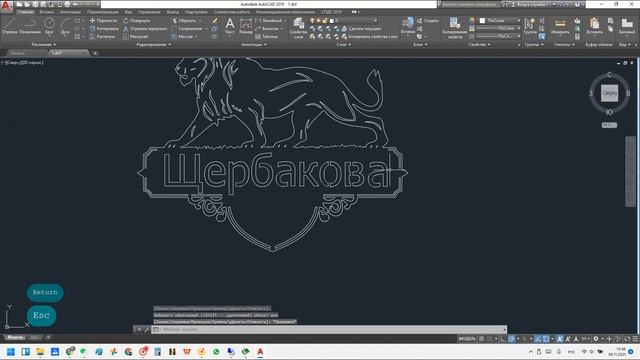
Task: Select the Polyline (Полилиния) tool
Action: pyautogui.click(x=30, y=26)
